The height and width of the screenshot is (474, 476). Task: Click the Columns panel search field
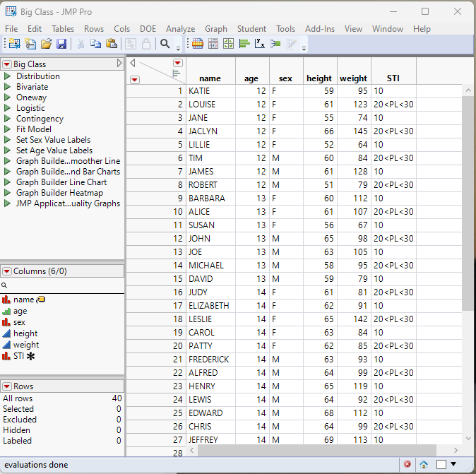coord(64,285)
